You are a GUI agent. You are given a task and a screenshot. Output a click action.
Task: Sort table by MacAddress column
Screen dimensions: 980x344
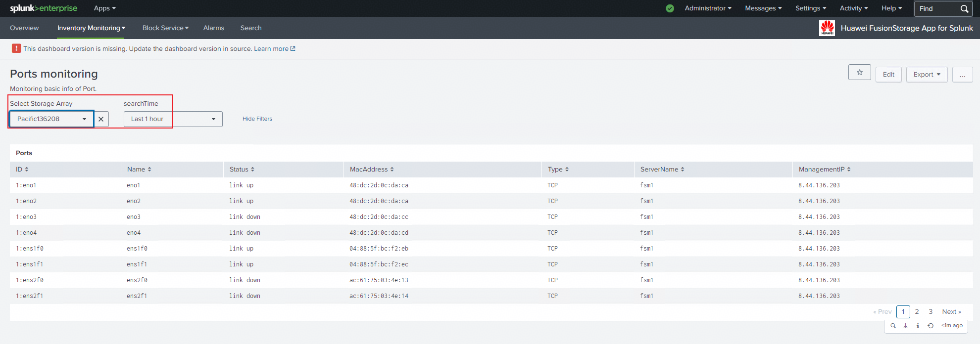coord(372,170)
